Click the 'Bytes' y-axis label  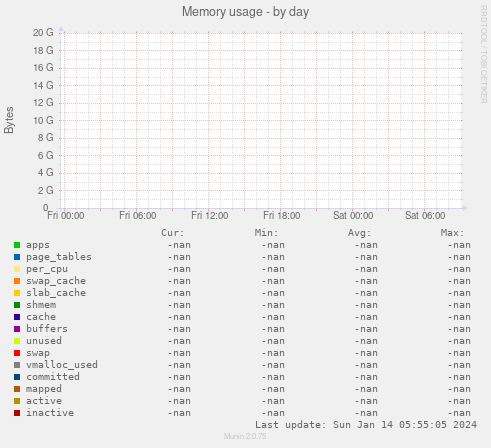click(9, 120)
